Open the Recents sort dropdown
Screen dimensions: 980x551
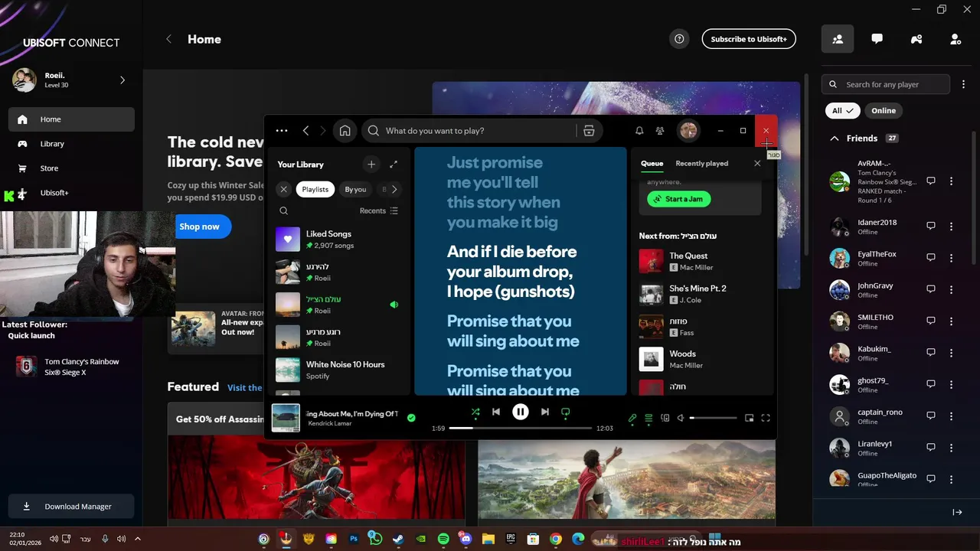[379, 210]
